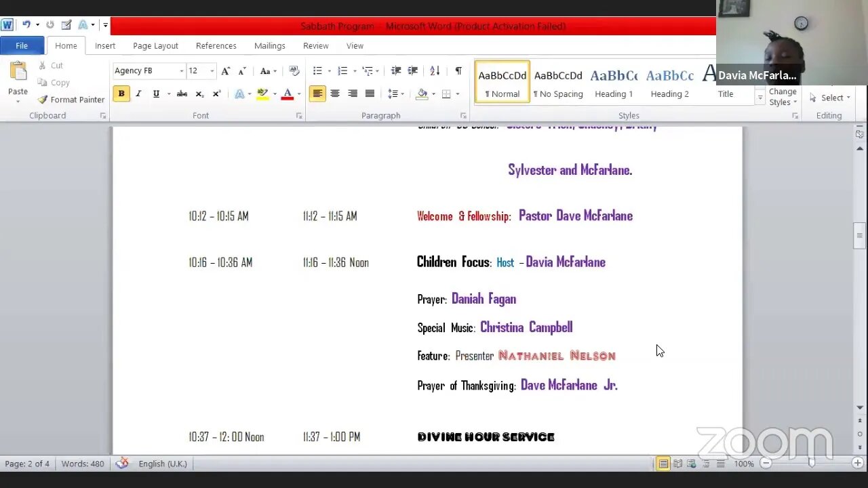The image size is (868, 488).
Task: Toggle Justify alignment
Action: pos(370,94)
